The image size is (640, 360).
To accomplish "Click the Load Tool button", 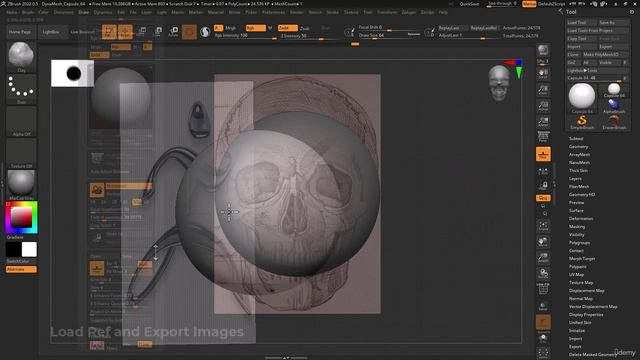I will (582, 22).
